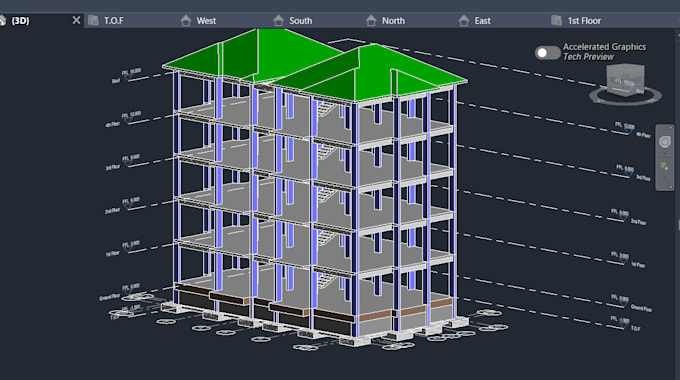The image size is (680, 380).
Task: Click the ViewCube cube face
Action: point(625,80)
